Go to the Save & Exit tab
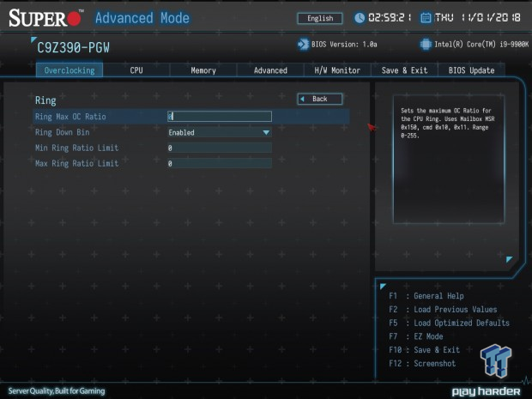532x399 pixels. (x=404, y=70)
